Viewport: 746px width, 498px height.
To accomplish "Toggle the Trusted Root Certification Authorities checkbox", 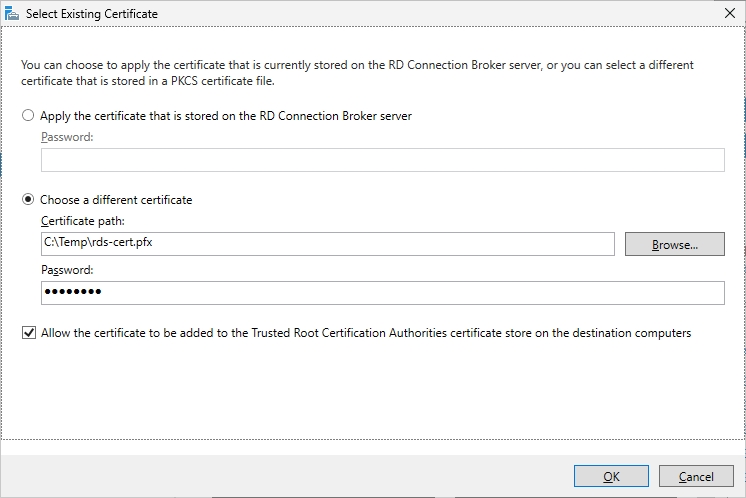I will [28, 333].
